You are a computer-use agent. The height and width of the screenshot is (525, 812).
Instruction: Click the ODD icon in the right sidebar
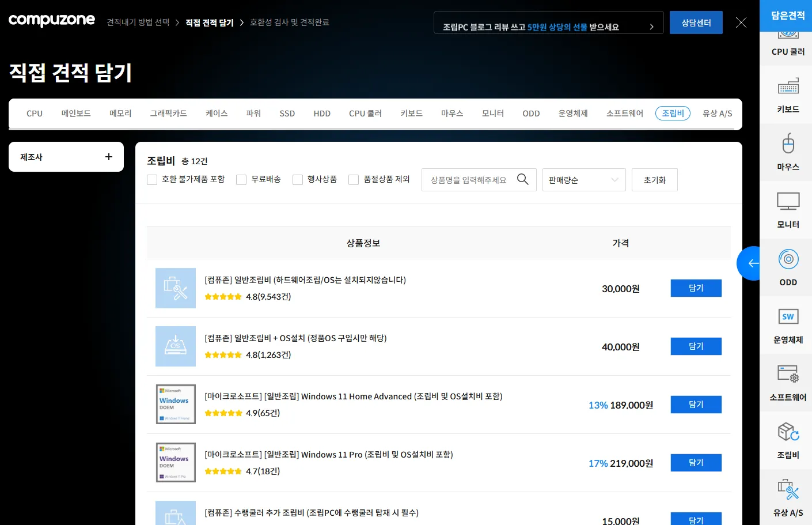tap(787, 268)
